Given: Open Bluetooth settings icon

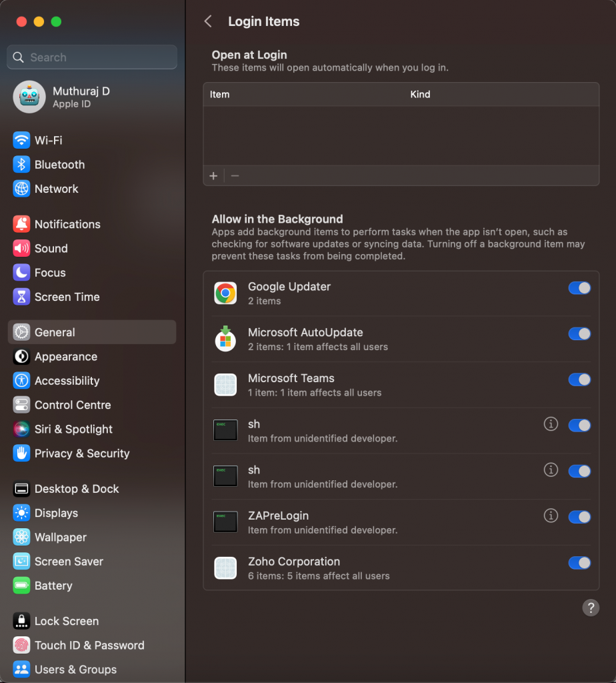Looking at the screenshot, I should pos(21,165).
